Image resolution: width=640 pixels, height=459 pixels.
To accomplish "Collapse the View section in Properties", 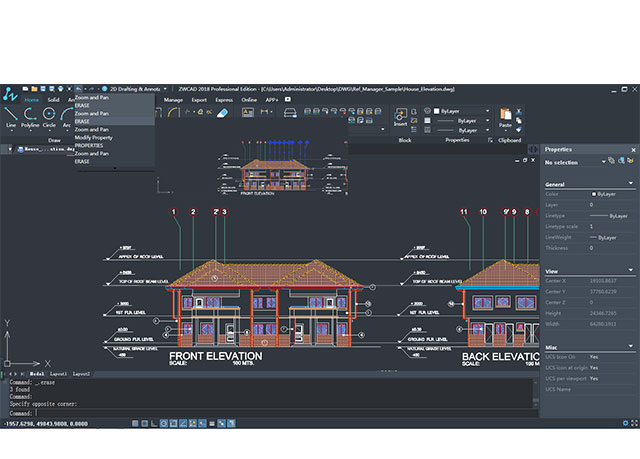I will coord(631,270).
